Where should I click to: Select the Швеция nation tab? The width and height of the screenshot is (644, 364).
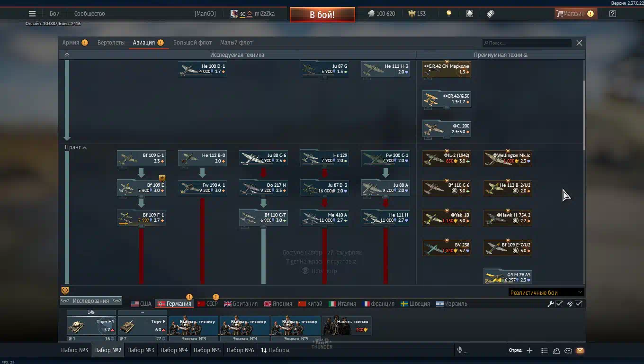point(415,304)
